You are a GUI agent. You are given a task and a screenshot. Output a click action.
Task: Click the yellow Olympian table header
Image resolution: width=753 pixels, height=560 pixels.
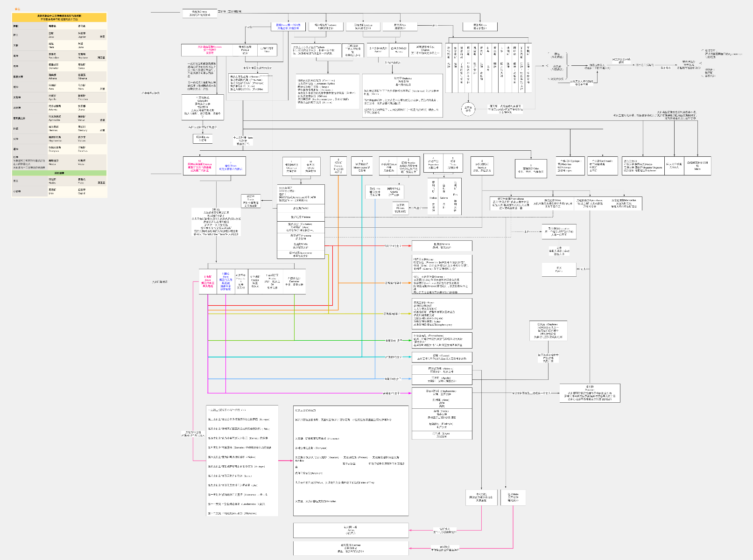pyautogui.click(x=59, y=18)
